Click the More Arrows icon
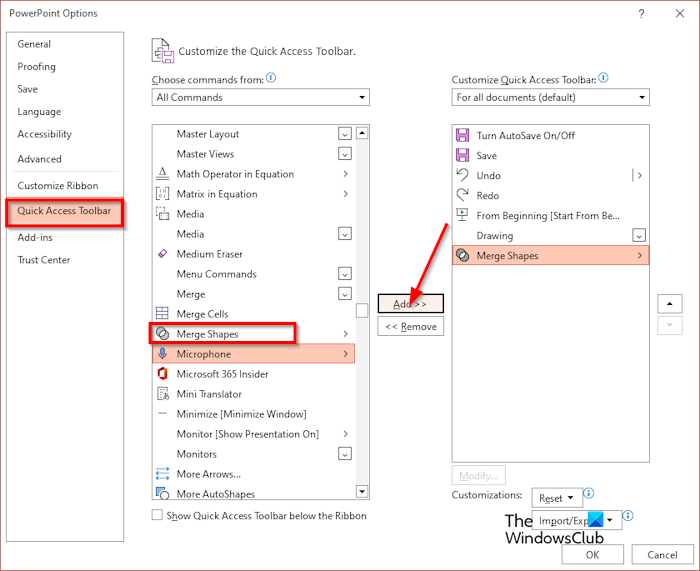 [x=162, y=474]
